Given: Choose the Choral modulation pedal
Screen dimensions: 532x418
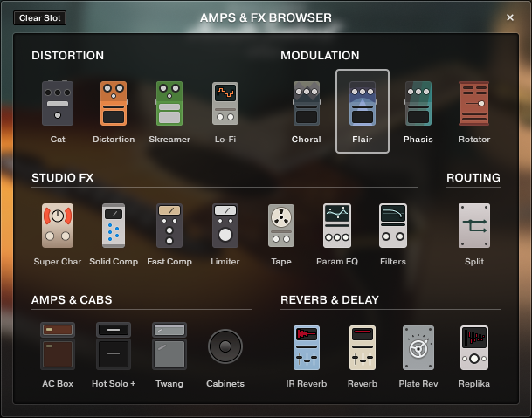Looking at the screenshot, I should click(x=307, y=105).
